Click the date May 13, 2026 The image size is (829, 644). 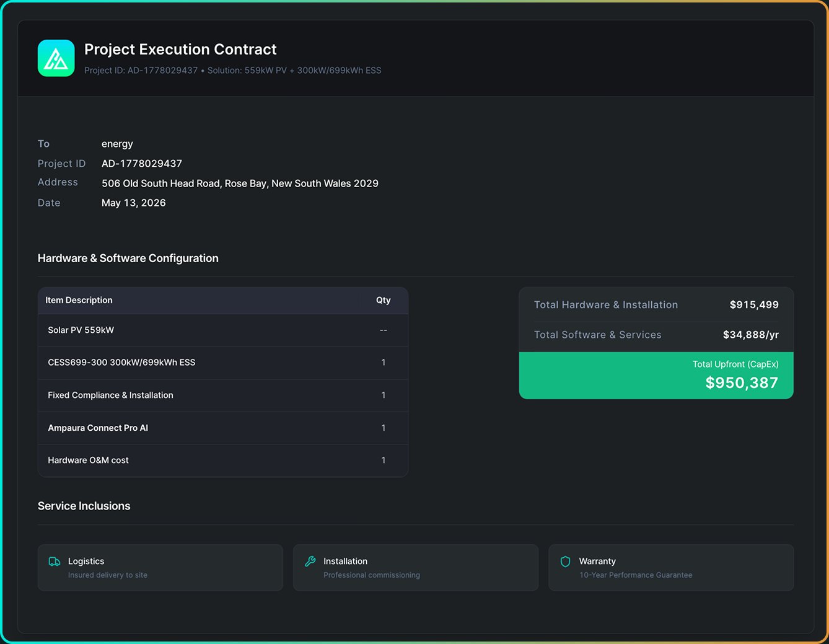tap(134, 203)
